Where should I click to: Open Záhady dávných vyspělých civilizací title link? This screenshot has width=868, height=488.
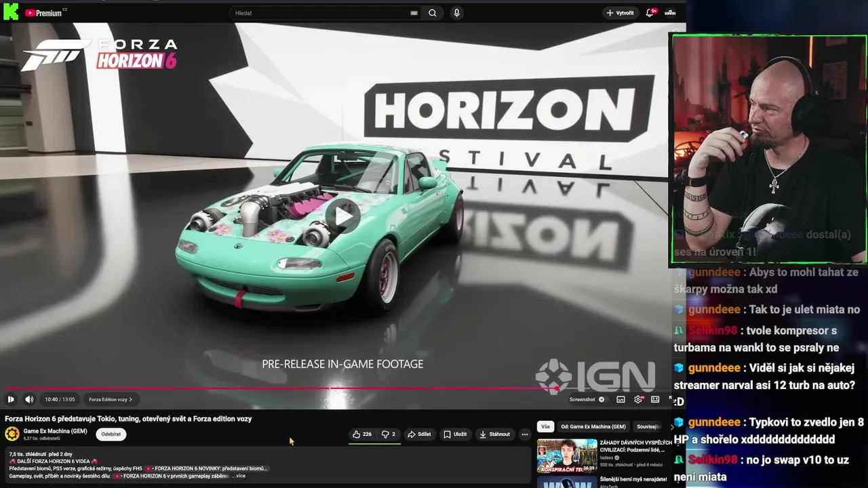pos(636,446)
